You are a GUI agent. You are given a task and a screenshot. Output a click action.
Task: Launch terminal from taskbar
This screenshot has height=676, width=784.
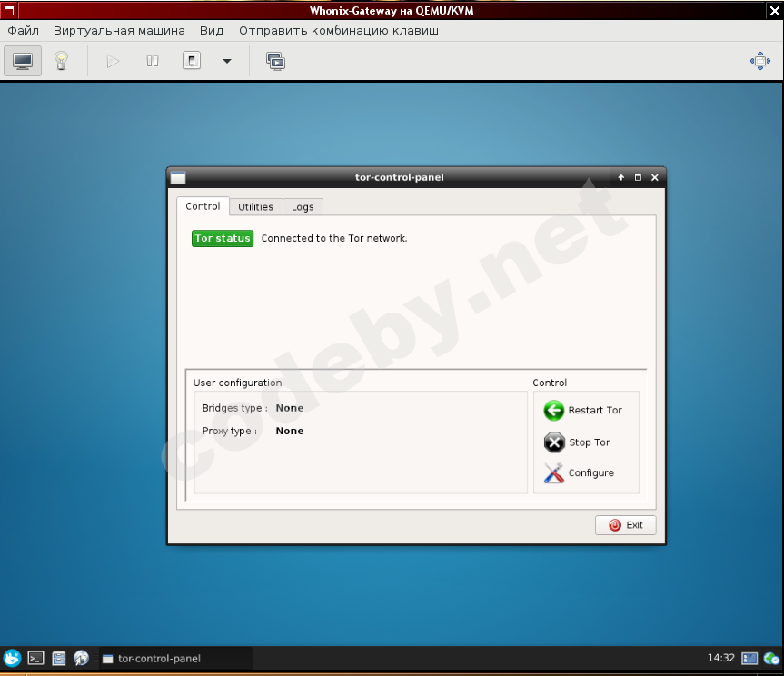click(35, 658)
